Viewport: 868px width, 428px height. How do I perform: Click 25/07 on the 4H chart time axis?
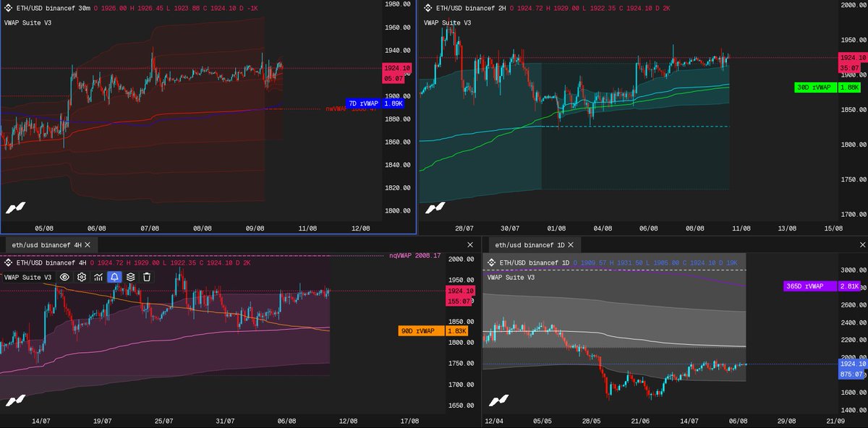click(164, 420)
